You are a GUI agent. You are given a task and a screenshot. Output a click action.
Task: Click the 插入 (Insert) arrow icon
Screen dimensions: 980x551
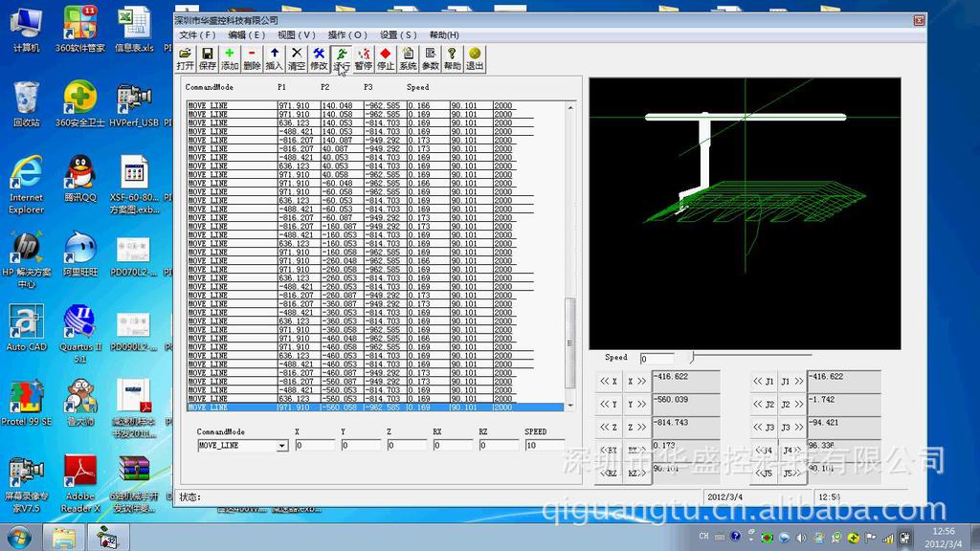tap(275, 58)
